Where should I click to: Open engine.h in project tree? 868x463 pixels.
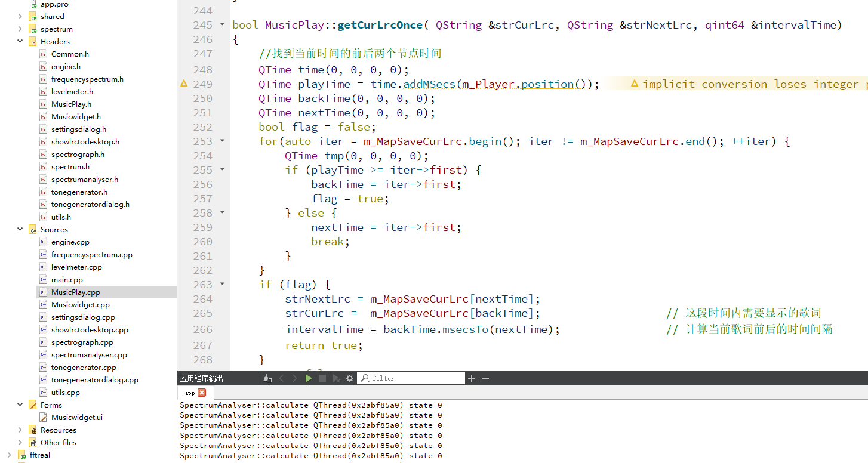tap(66, 66)
